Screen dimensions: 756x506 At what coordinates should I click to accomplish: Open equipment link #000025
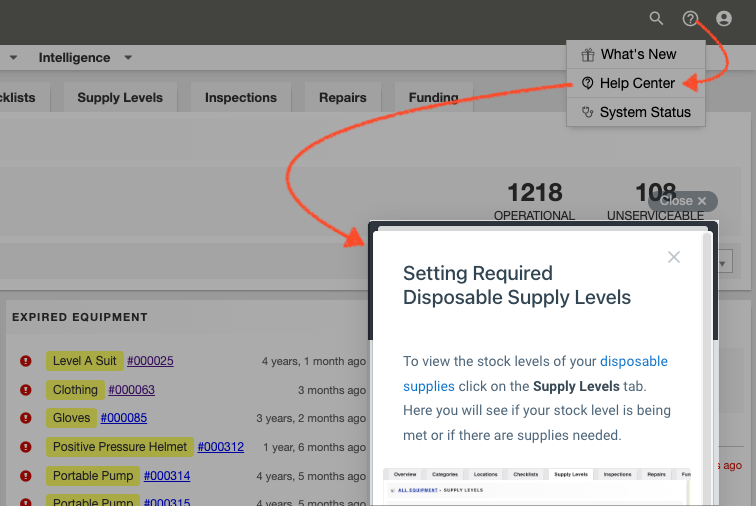point(150,361)
